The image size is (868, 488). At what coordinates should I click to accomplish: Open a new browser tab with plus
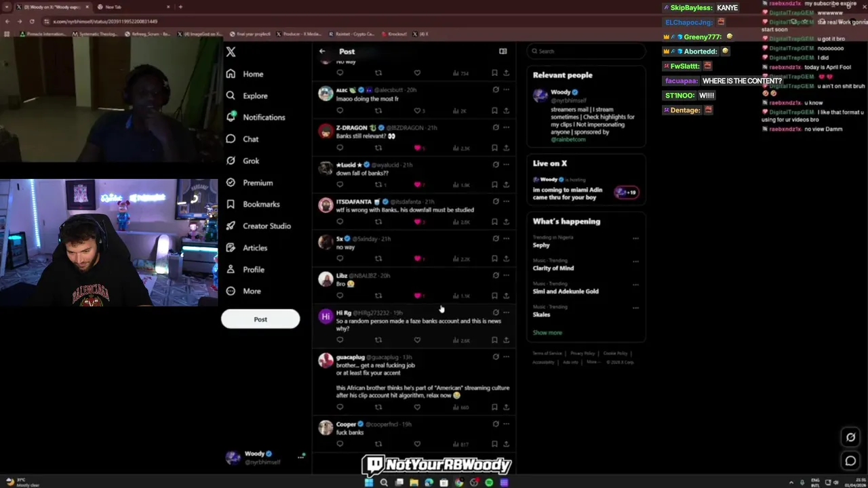coord(180,7)
